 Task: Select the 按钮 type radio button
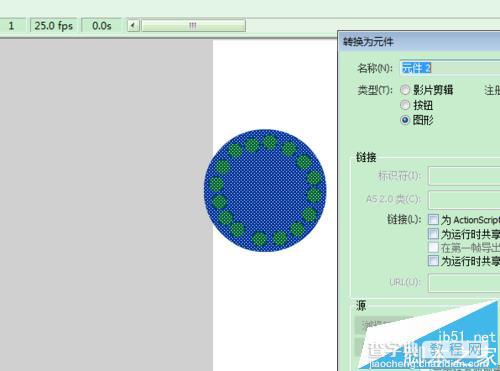tap(405, 105)
